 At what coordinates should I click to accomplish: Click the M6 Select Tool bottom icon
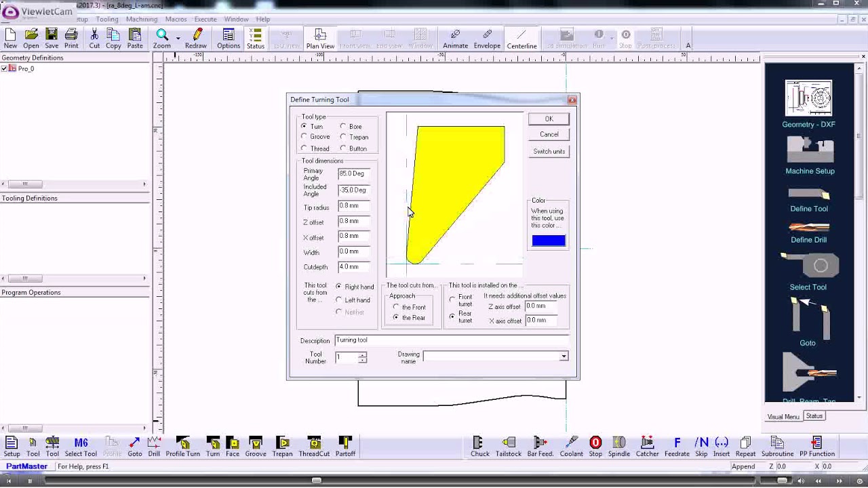tap(81, 447)
